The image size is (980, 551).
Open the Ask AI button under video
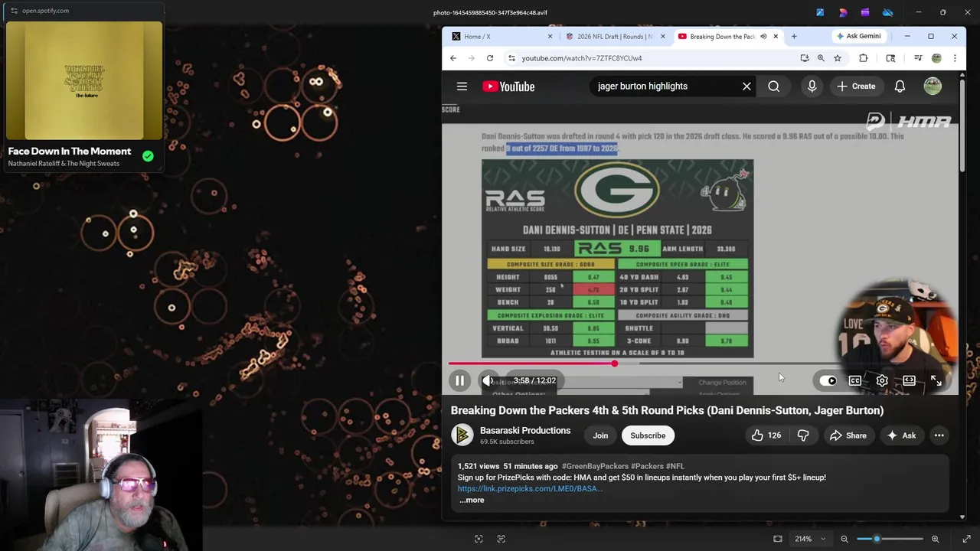[900, 435]
